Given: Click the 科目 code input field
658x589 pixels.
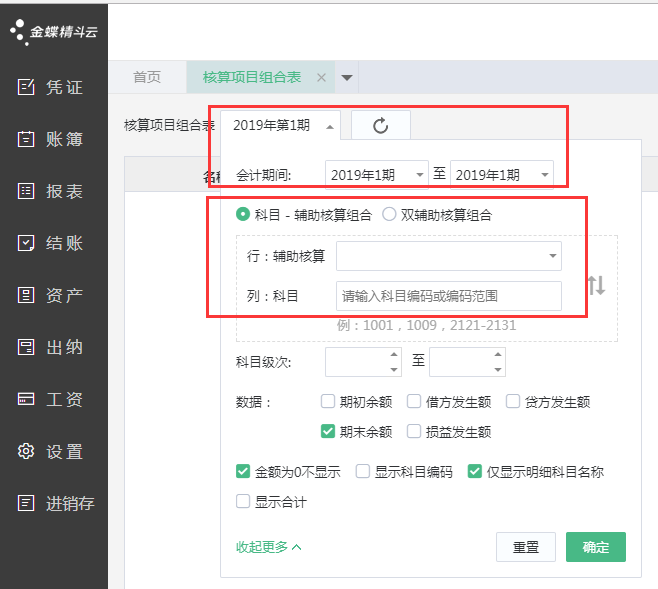Looking at the screenshot, I should point(448,296).
